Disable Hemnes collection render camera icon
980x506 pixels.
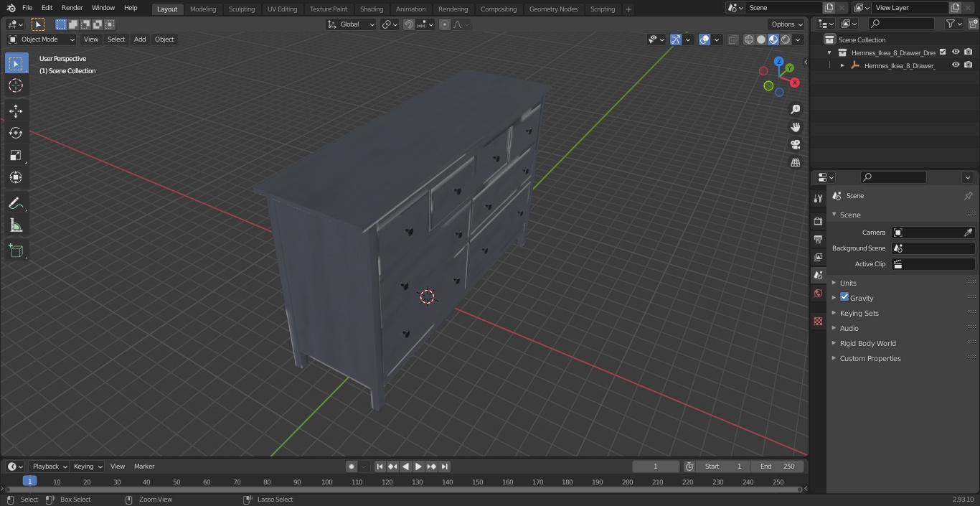click(969, 52)
